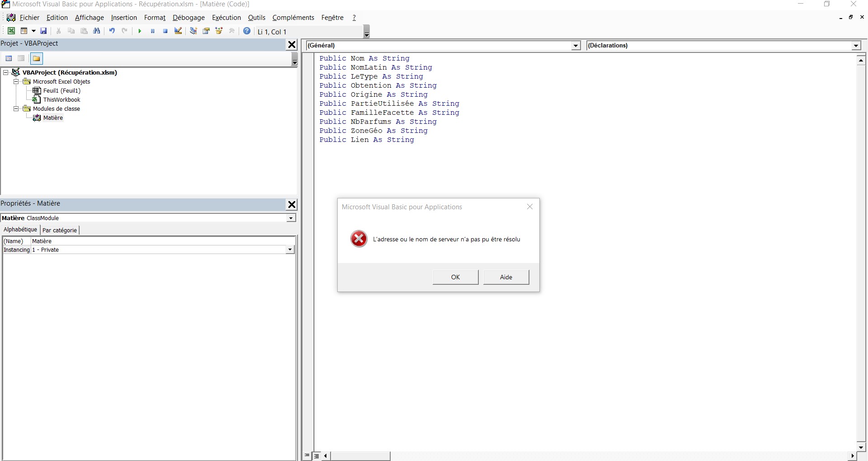The image size is (868, 461).
Task: Click the Insert UserForm toolbar icon
Action: click(x=24, y=31)
